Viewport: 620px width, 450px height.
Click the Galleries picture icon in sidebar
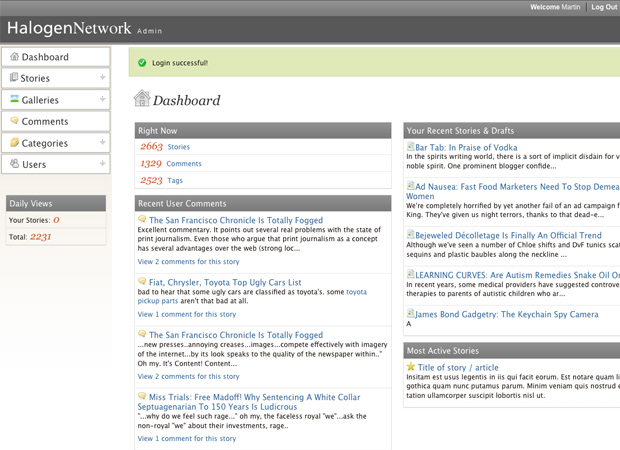click(14, 99)
